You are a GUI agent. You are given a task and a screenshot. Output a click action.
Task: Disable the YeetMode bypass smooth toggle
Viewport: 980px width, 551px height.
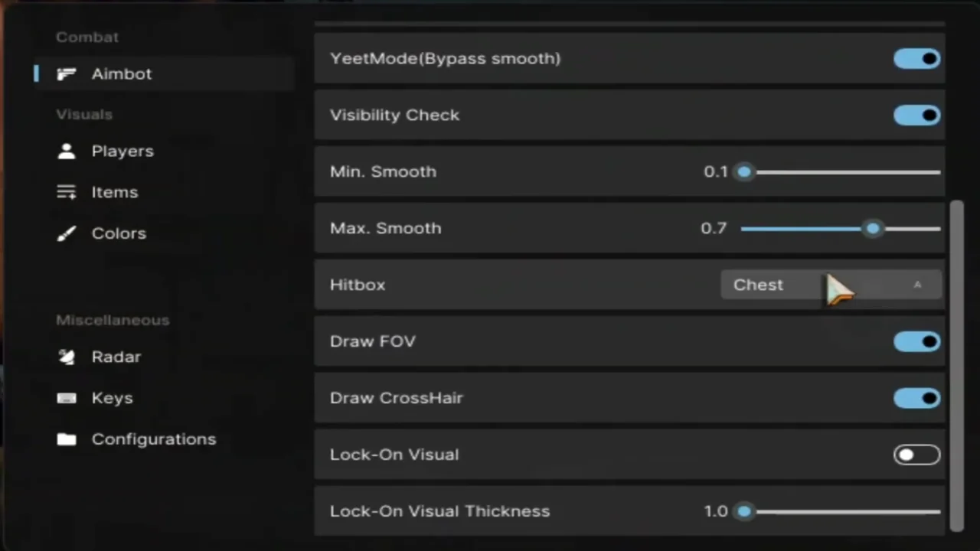(916, 58)
